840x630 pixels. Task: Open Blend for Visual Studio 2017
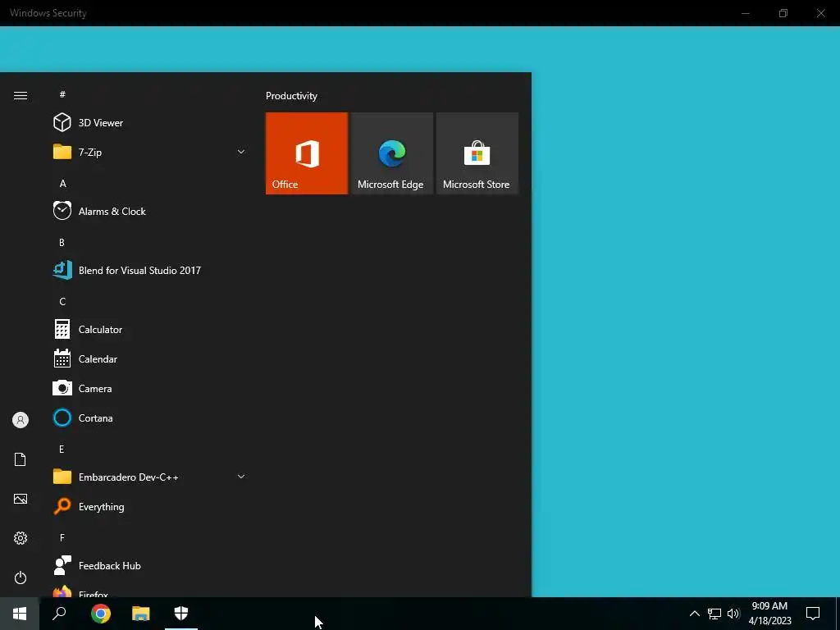click(149, 271)
